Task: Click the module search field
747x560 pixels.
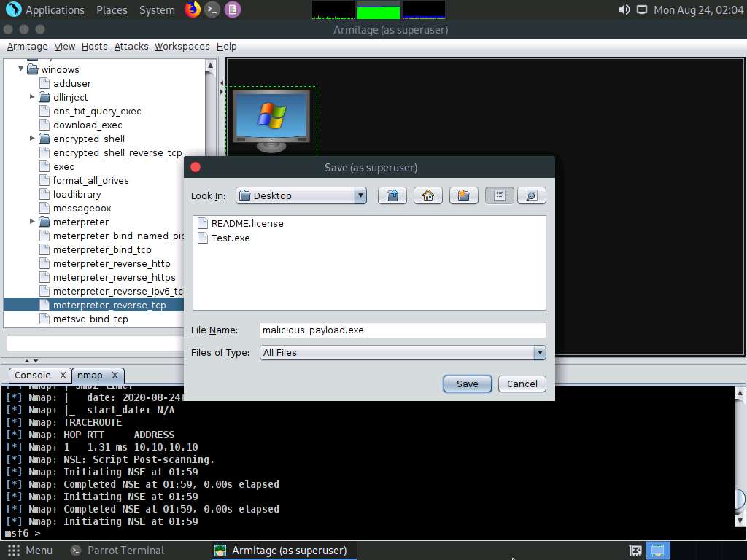Action: (96, 343)
